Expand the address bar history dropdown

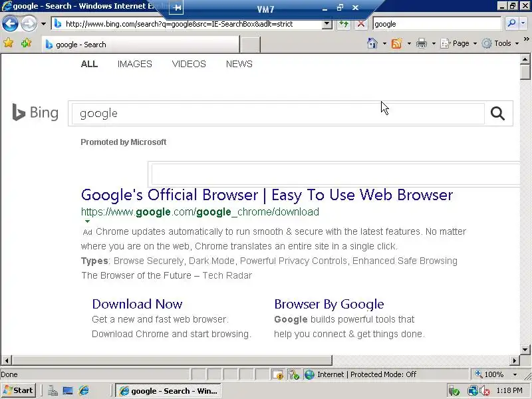pos(327,24)
